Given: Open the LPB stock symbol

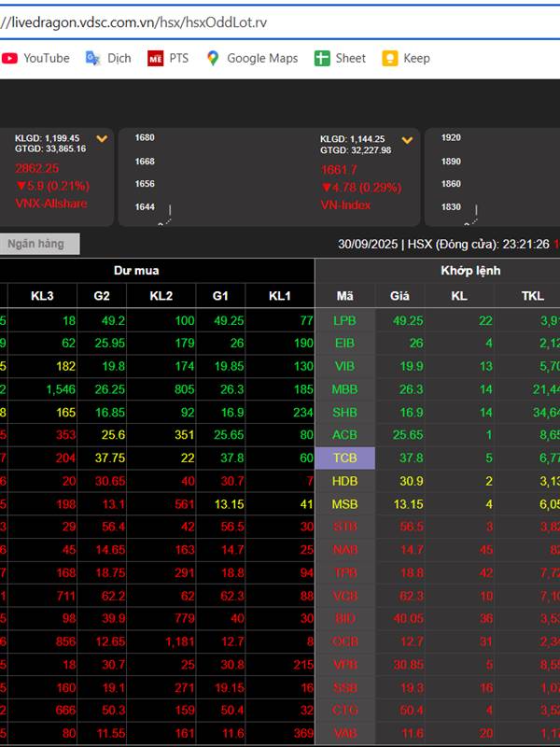Looking at the screenshot, I should pyautogui.click(x=344, y=320).
